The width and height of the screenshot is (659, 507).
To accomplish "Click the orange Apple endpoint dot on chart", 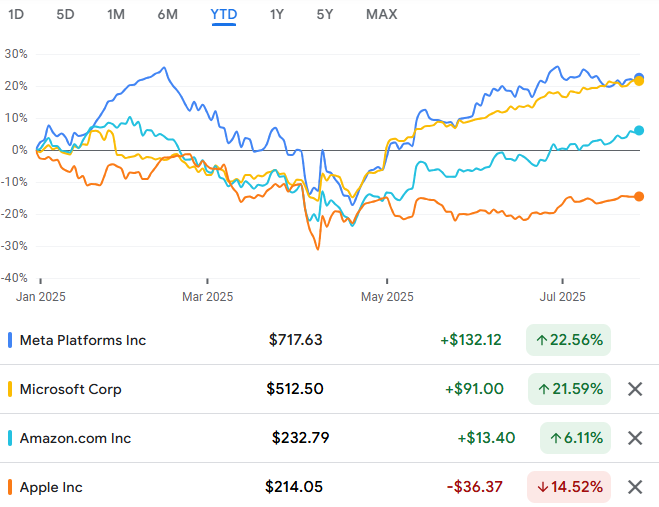I will click(x=639, y=196).
